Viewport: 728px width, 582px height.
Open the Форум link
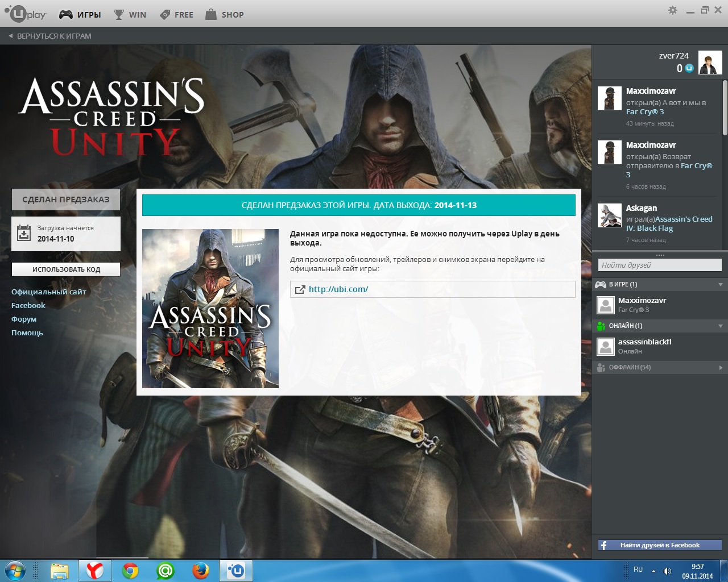click(24, 319)
